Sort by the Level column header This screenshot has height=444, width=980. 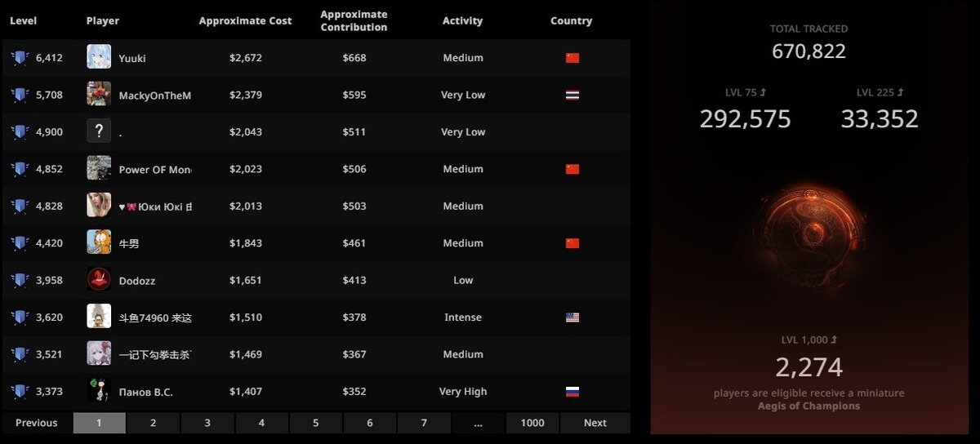tap(23, 20)
